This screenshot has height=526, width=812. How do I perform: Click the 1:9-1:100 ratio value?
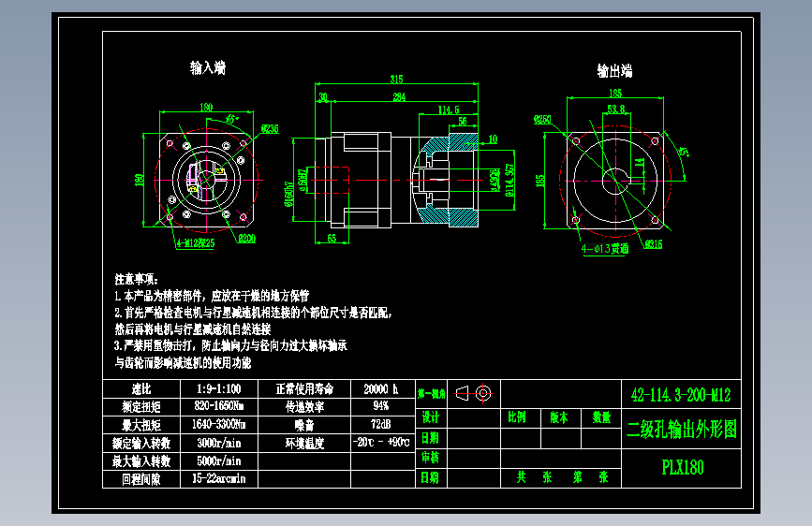[x=218, y=388]
